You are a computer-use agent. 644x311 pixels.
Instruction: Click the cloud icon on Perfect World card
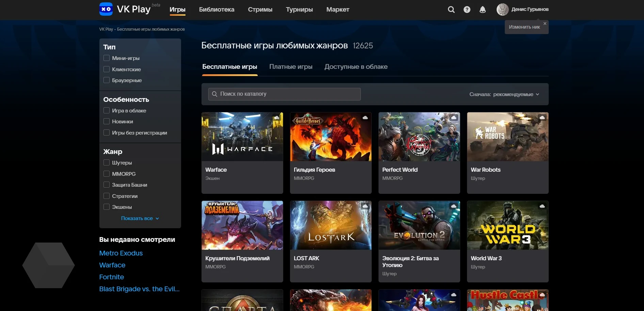(x=454, y=118)
